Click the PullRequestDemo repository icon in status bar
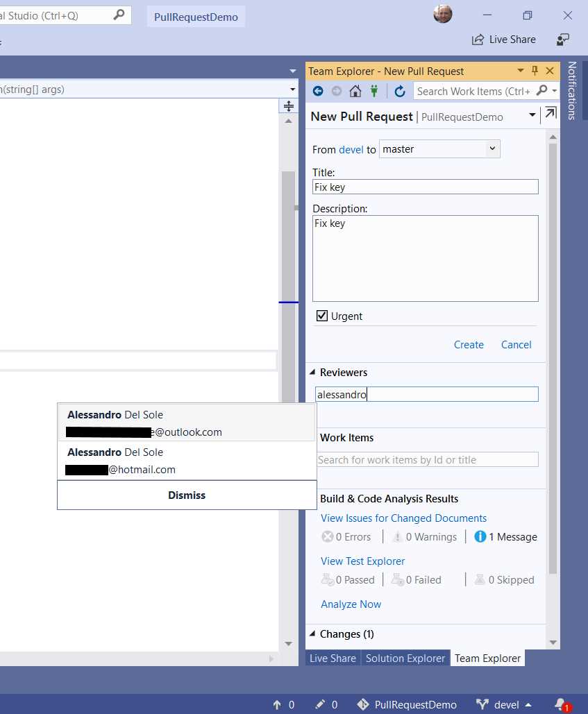Viewport: 588px width, 714px height. [363, 704]
